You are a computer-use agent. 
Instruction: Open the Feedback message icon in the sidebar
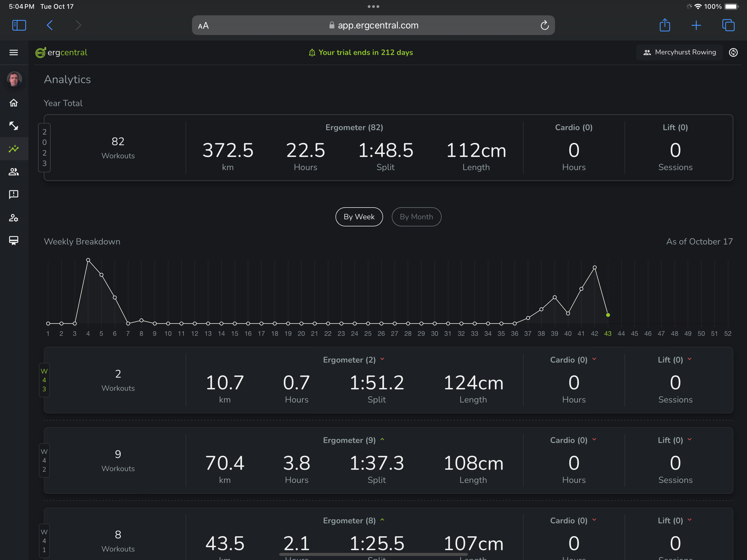13,194
